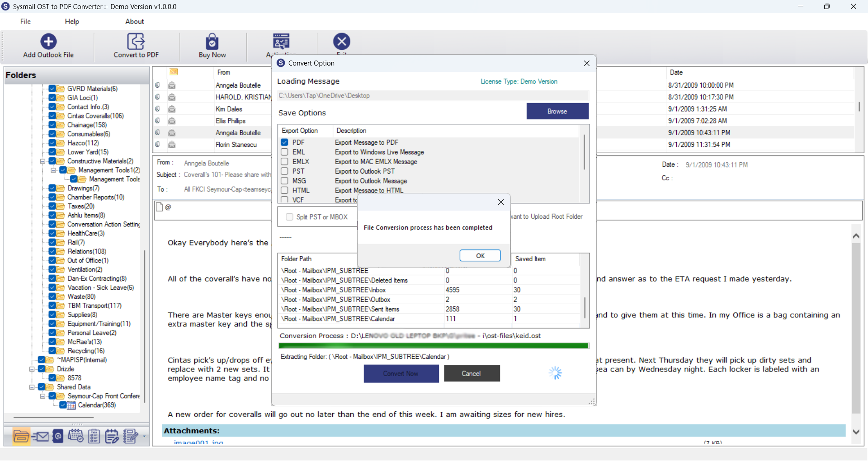
Task: Open the tasks clipboard icon
Action: pyautogui.click(x=94, y=436)
